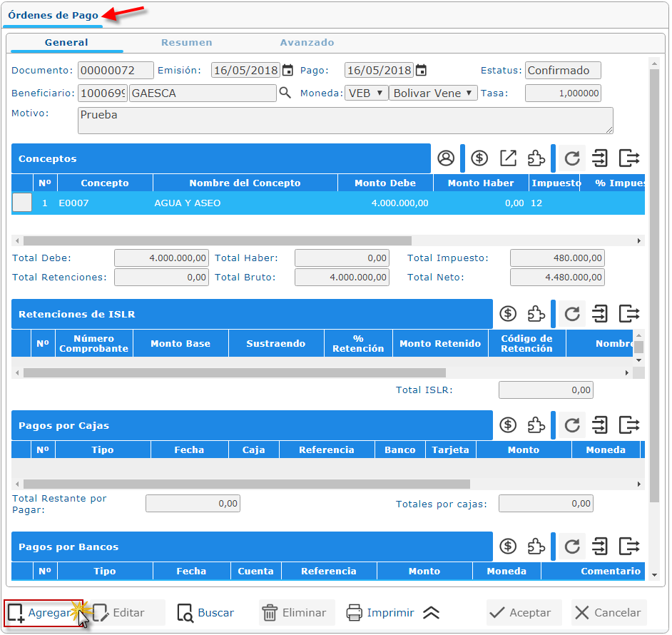
Task: Click the Conceptos horizontal scrollbar
Action: tap(214, 241)
